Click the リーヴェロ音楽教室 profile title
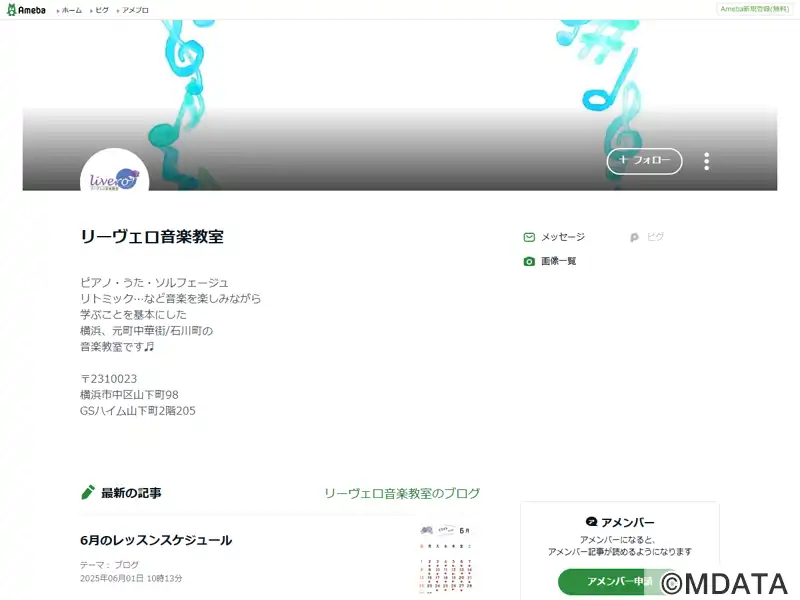The image size is (800, 600). (x=152, y=237)
